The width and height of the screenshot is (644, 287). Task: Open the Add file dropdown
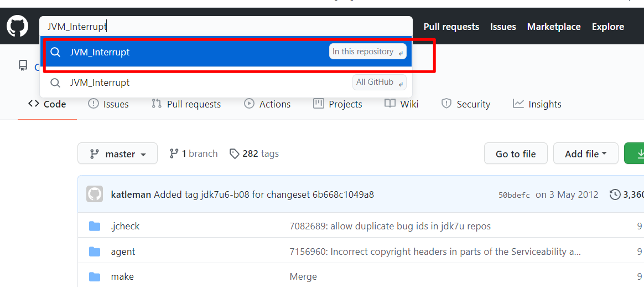coord(586,153)
